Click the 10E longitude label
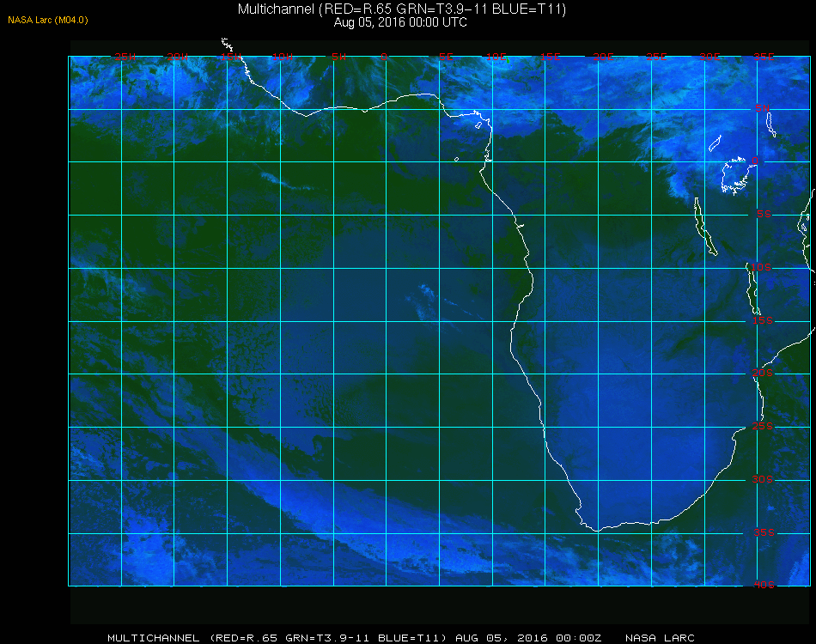 pyautogui.click(x=496, y=57)
